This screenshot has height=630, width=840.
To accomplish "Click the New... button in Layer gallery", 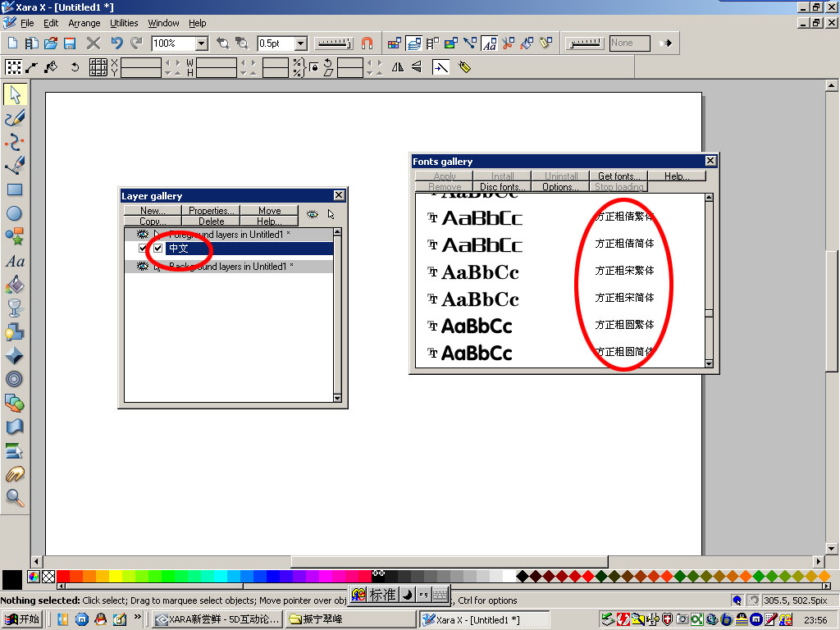I will click(x=153, y=211).
